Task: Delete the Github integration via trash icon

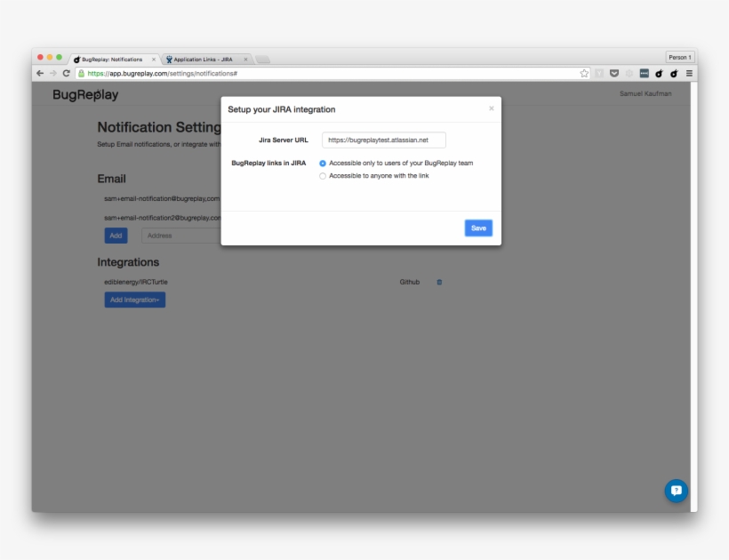Action: [x=439, y=282]
